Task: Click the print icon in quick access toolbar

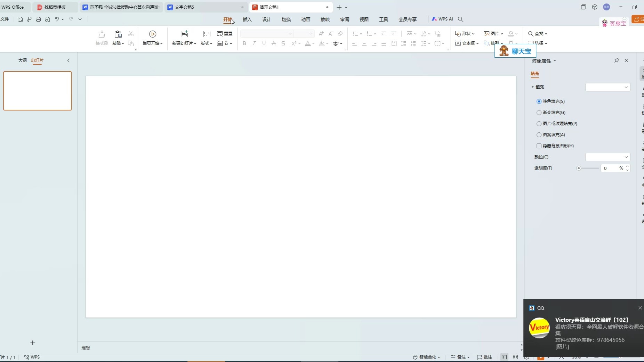Action: tap(38, 19)
